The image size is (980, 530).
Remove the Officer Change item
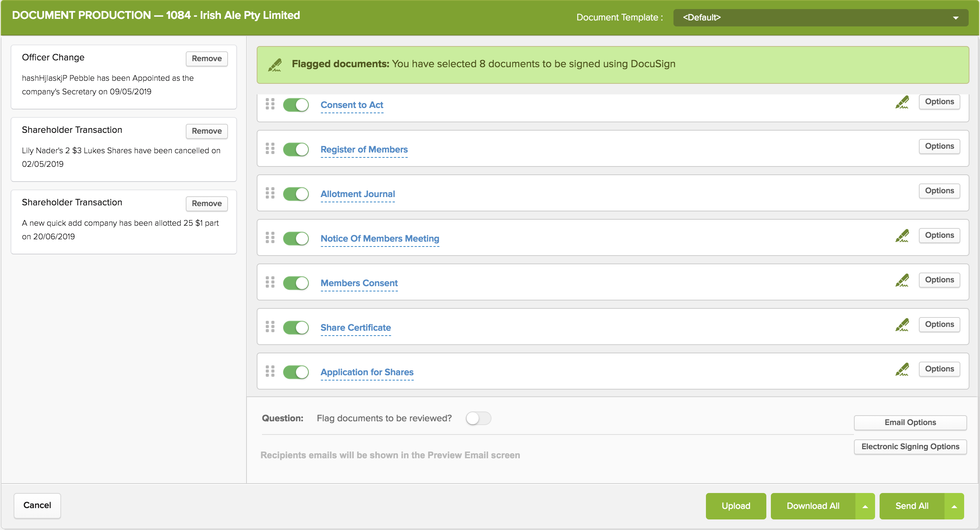(x=206, y=59)
